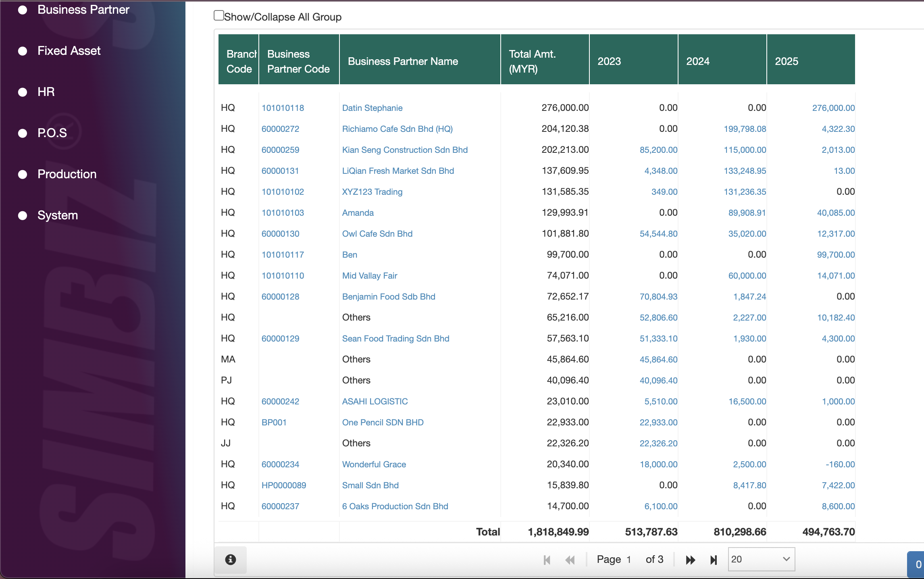This screenshot has width=924, height=579.
Task: Expand the System sidebar menu
Action: 58,215
